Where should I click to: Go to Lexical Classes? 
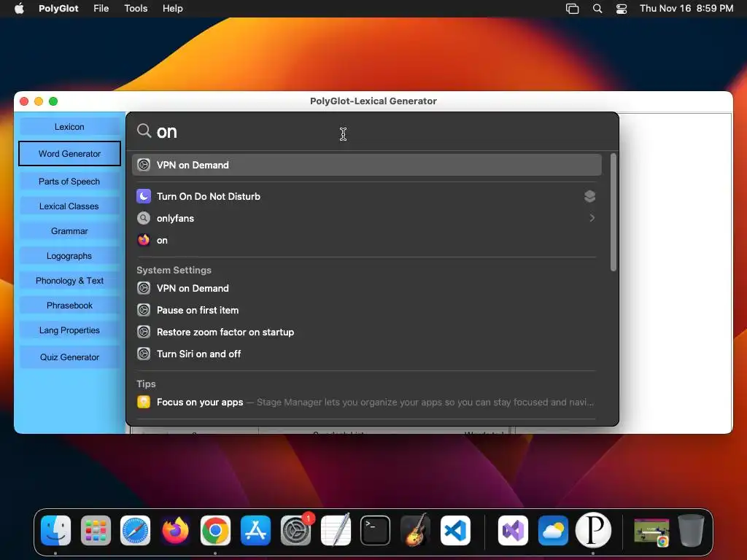click(69, 206)
